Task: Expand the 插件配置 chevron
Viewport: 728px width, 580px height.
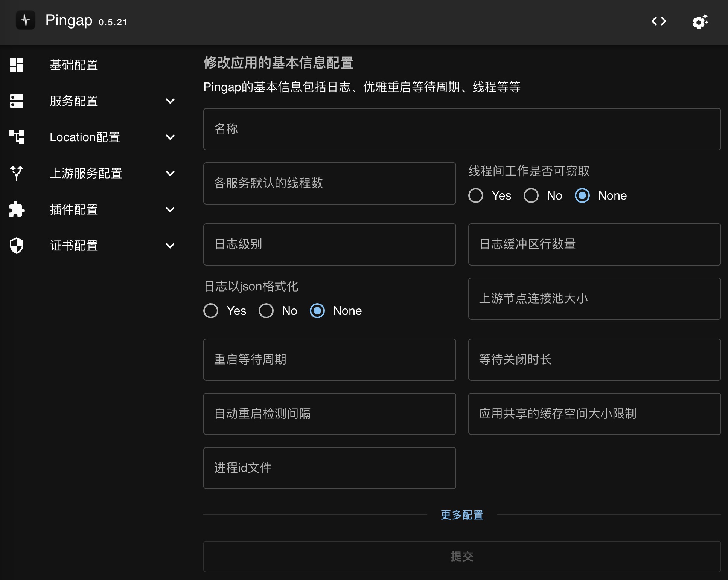Action: pyautogui.click(x=170, y=209)
